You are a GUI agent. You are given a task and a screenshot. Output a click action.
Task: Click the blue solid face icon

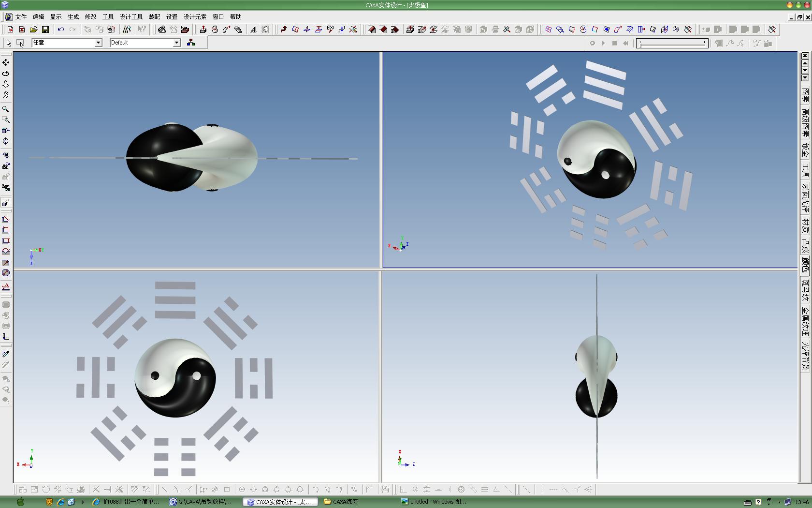[607, 30]
